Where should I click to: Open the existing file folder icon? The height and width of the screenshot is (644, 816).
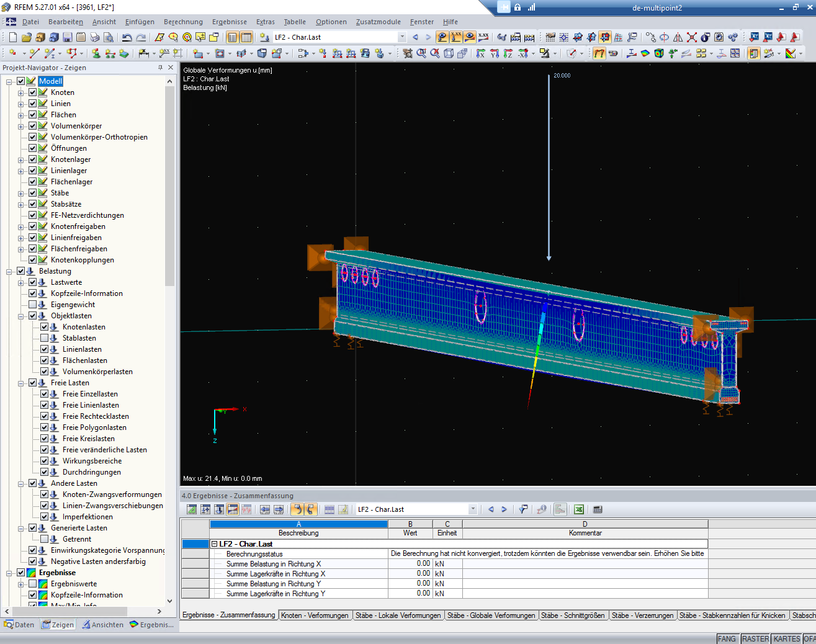(x=26, y=37)
